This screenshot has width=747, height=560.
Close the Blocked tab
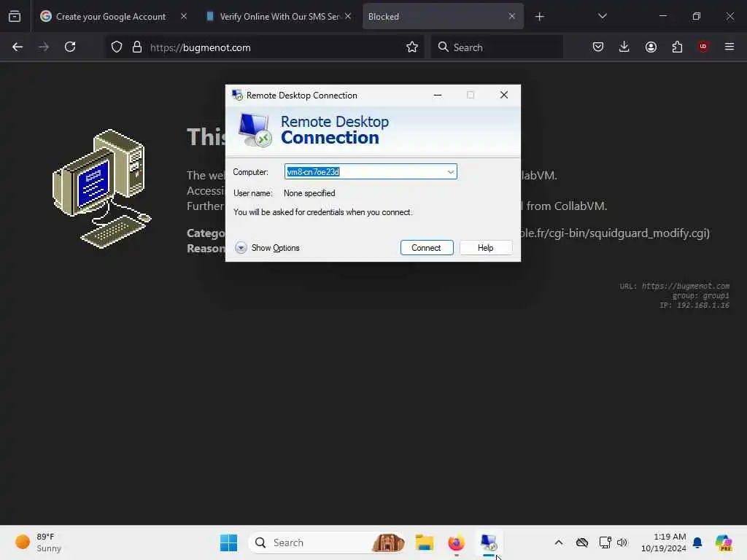point(511,16)
